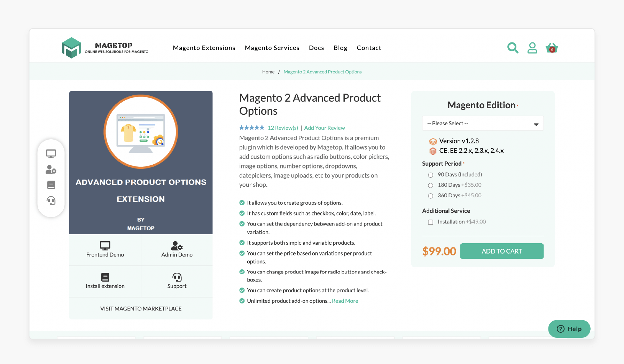Screen dimensions: 624x364
Task: Click Magento 2 Advanced Product Options breadcrumb
Action: pos(322,72)
